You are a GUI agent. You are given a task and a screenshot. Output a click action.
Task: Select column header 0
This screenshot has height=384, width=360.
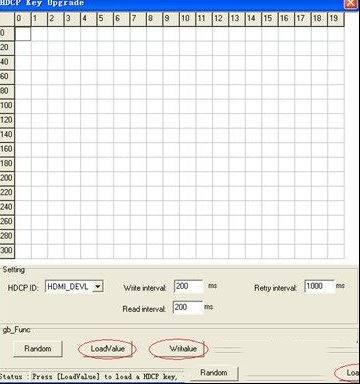click(x=23, y=19)
